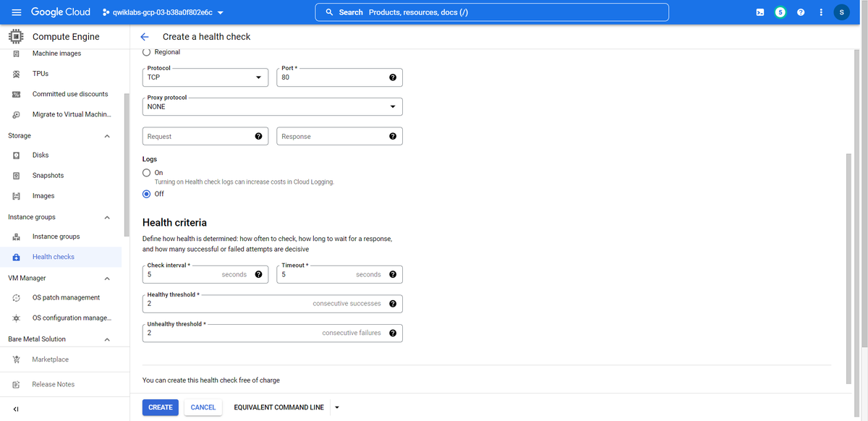Screen dimensions: 868x421
Task: Click the Healthy threshold input field
Action: click(x=273, y=304)
